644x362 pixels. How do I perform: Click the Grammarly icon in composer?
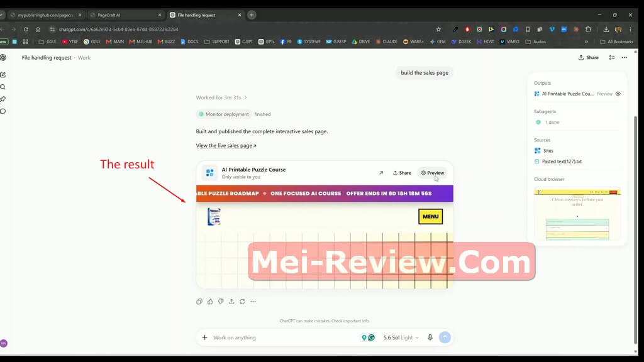372,337
